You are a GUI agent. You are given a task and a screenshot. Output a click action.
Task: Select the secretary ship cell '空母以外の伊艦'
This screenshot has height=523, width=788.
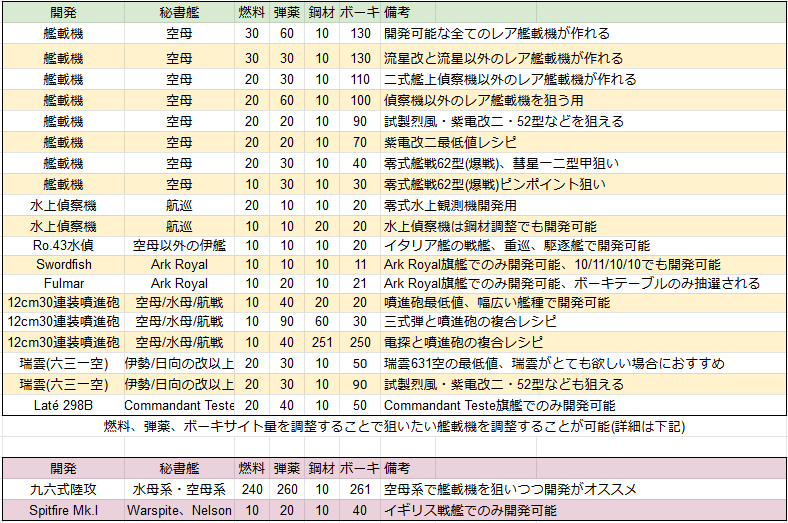[x=179, y=246]
